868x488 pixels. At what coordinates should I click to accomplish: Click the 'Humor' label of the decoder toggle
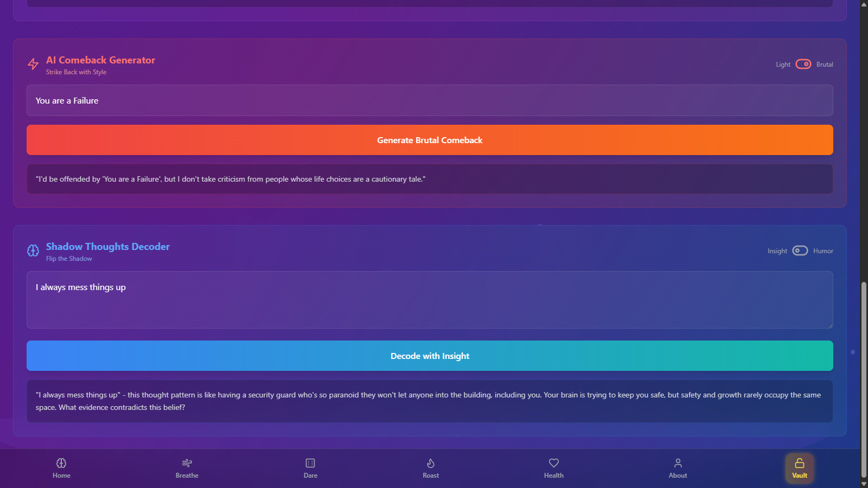pos(823,251)
